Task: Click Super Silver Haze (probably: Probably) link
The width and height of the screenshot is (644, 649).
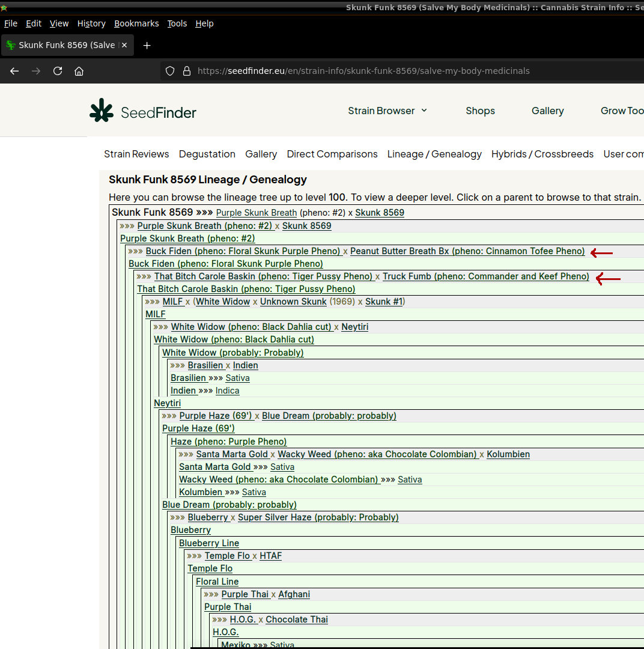Action: click(x=318, y=517)
